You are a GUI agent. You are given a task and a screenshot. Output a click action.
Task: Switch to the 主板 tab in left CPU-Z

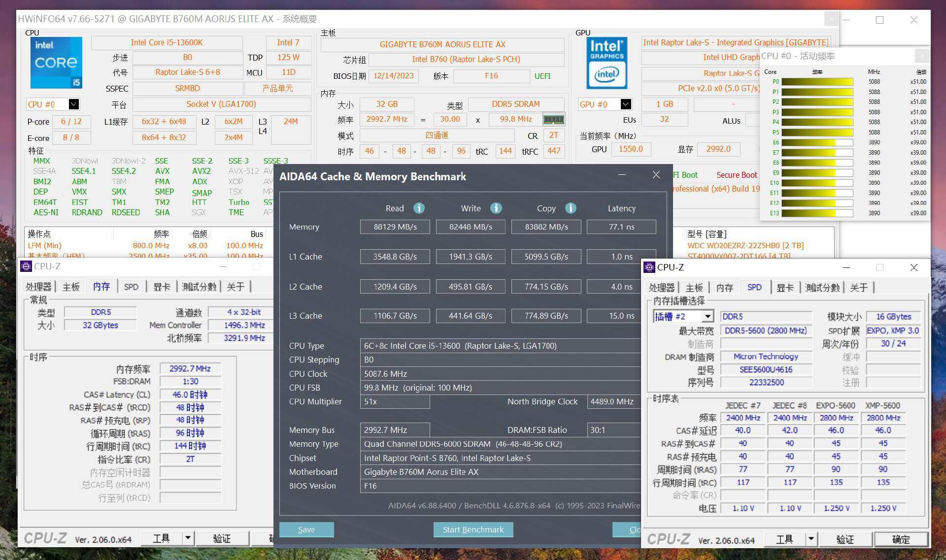71,287
